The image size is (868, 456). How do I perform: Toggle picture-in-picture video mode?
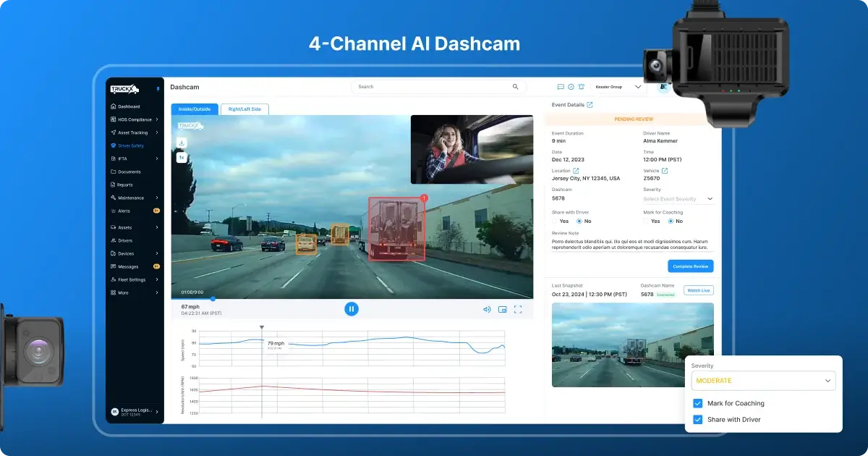pos(502,309)
